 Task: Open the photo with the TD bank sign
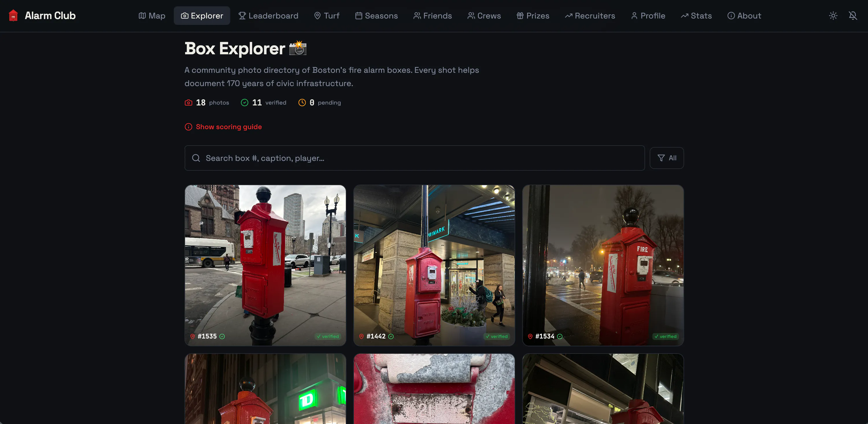tap(265, 389)
